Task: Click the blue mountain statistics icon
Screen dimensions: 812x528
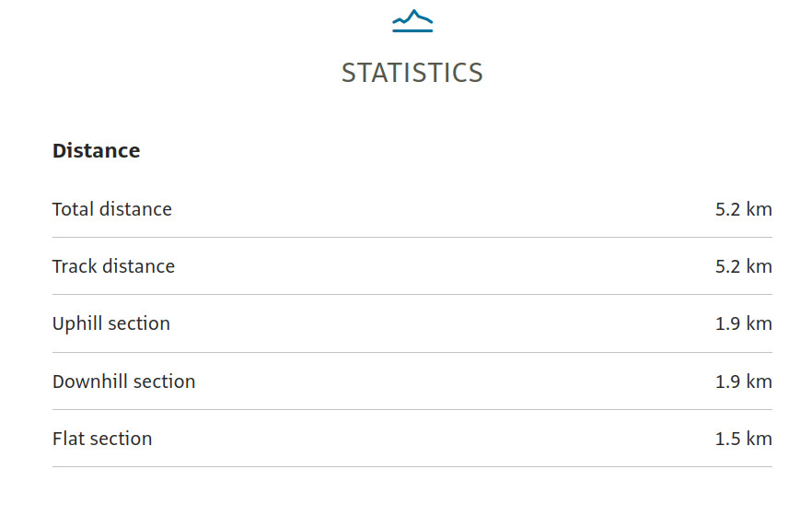Action: click(412, 18)
